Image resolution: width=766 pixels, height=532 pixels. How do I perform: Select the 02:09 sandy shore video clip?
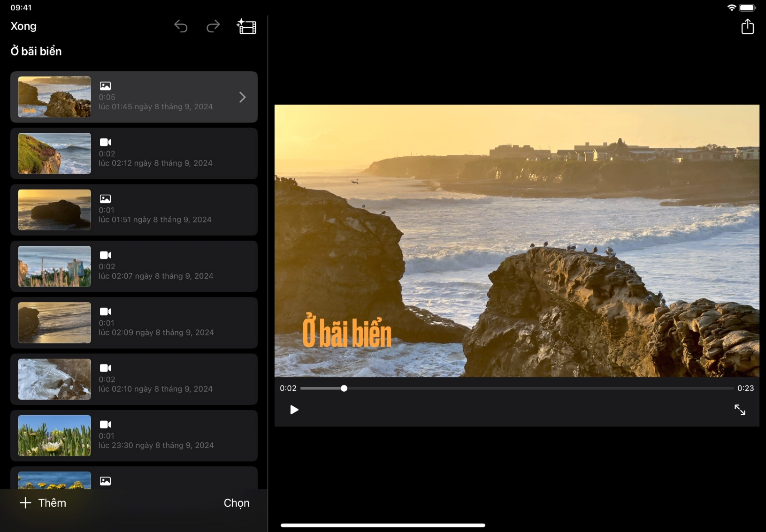click(x=134, y=323)
